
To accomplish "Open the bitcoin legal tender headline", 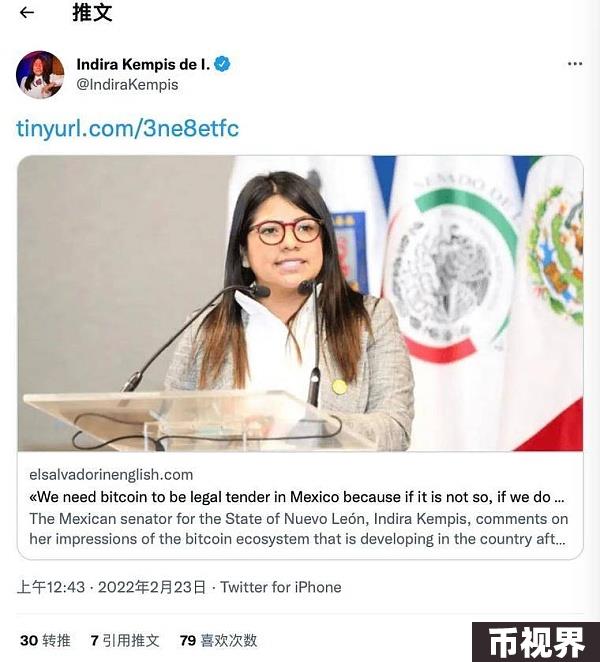I will [296, 497].
